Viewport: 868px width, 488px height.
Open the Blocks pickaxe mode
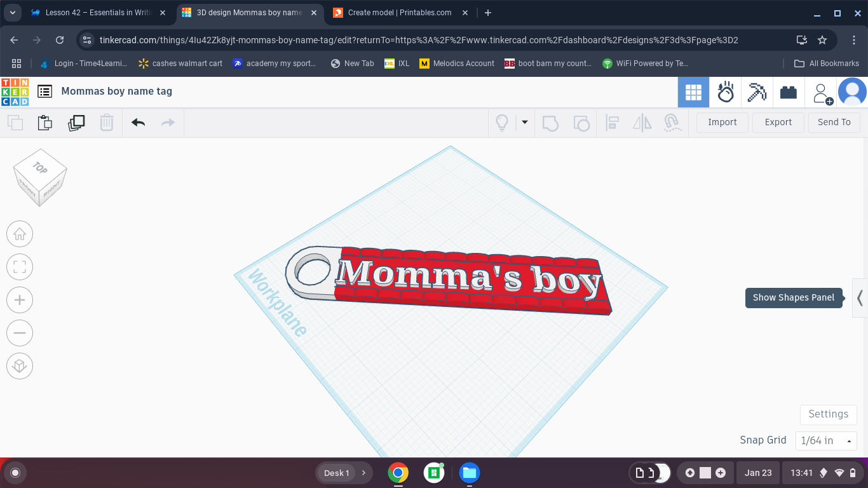point(757,93)
